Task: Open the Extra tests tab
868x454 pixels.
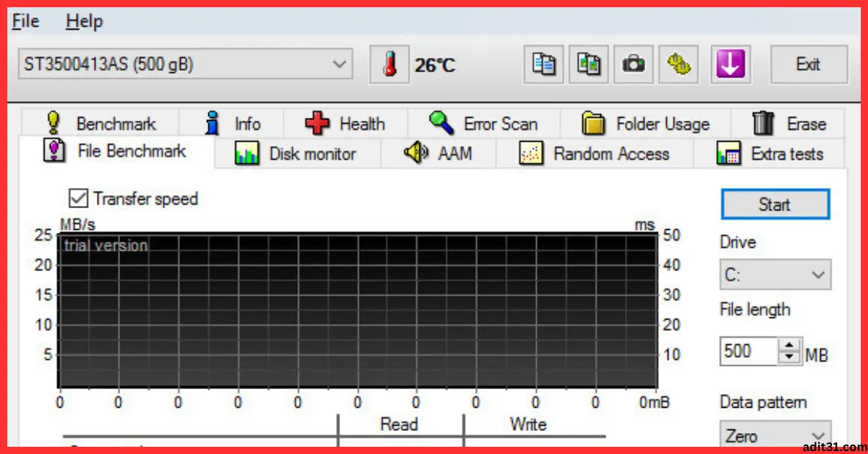Action: coord(770,154)
